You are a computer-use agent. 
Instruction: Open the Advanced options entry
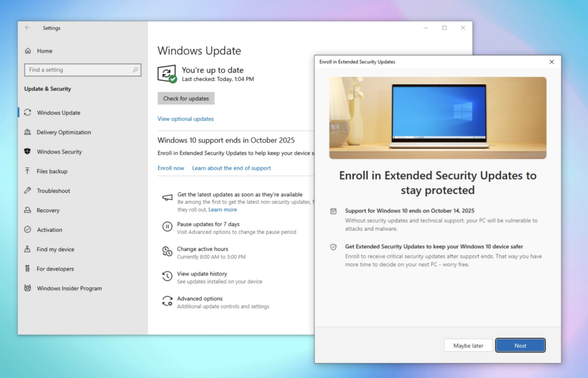click(200, 299)
